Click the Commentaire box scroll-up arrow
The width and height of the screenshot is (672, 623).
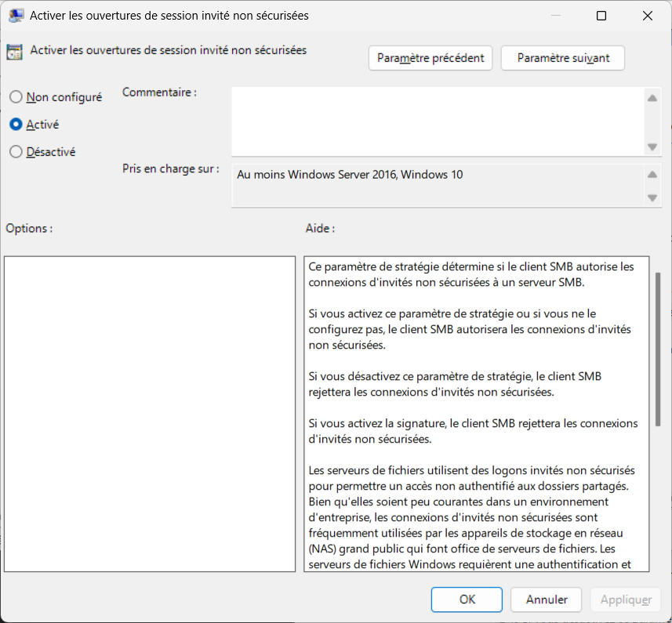[x=652, y=98]
